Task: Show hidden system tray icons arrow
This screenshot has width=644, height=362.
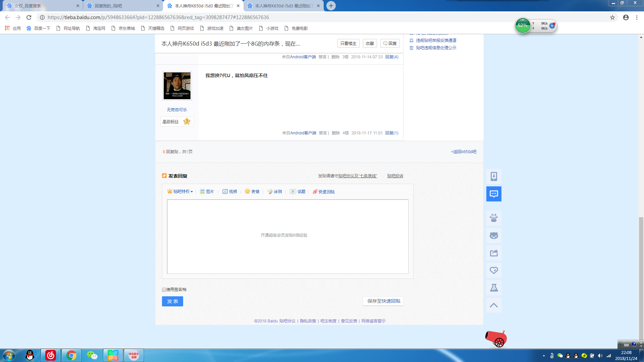Action: pos(544,356)
